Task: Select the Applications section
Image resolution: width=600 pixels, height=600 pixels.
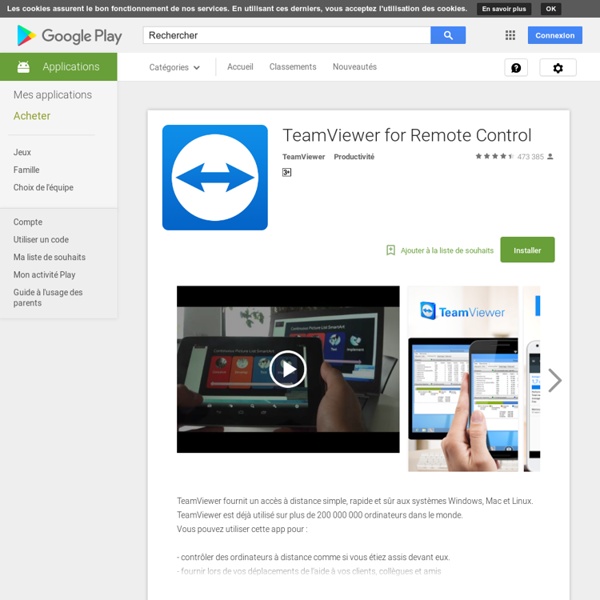Action: coord(59,67)
